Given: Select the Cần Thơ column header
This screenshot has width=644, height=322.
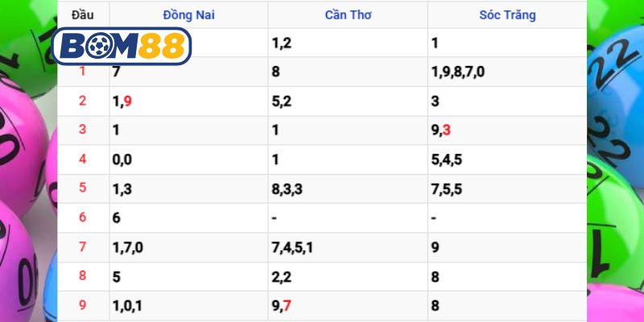Looking at the screenshot, I should pos(347,14).
